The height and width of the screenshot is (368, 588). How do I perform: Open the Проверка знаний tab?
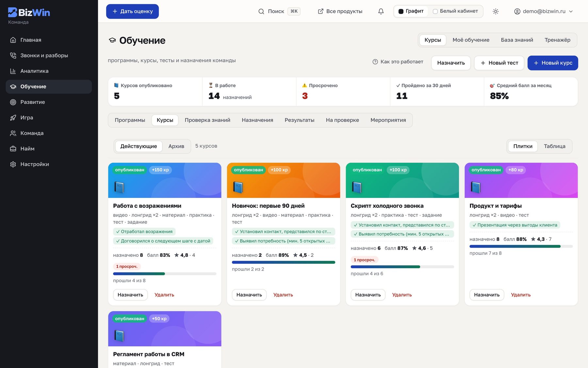pos(207,120)
